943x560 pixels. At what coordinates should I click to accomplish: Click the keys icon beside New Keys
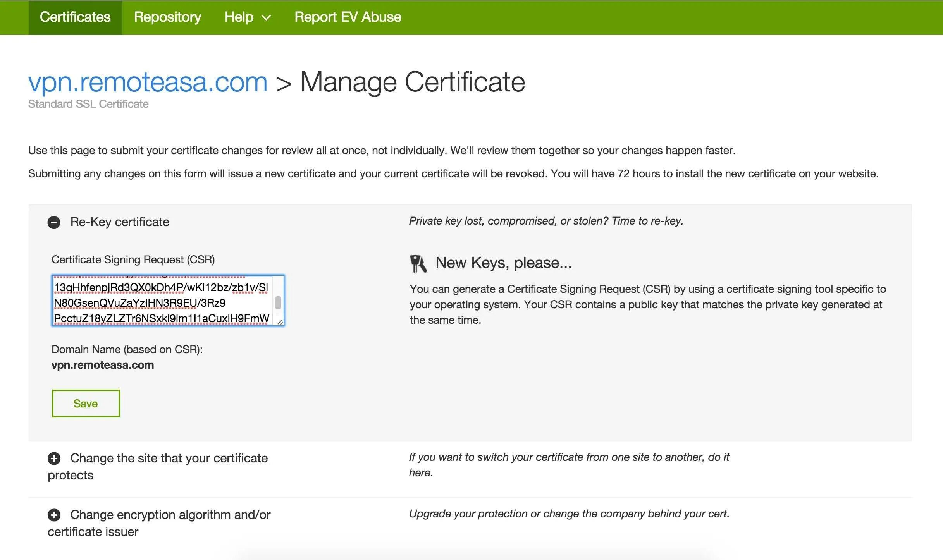coord(418,264)
